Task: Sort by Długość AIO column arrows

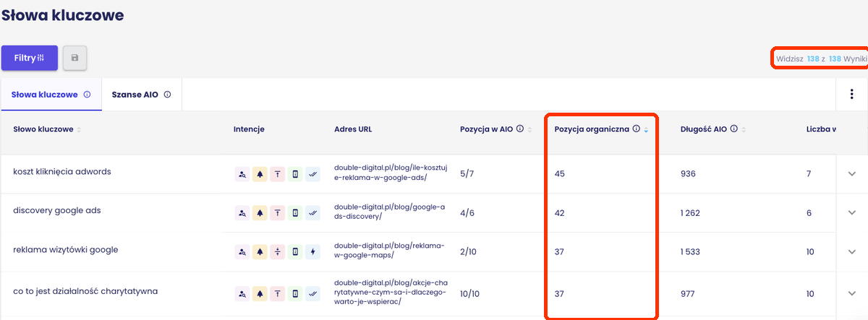Action: point(745,130)
